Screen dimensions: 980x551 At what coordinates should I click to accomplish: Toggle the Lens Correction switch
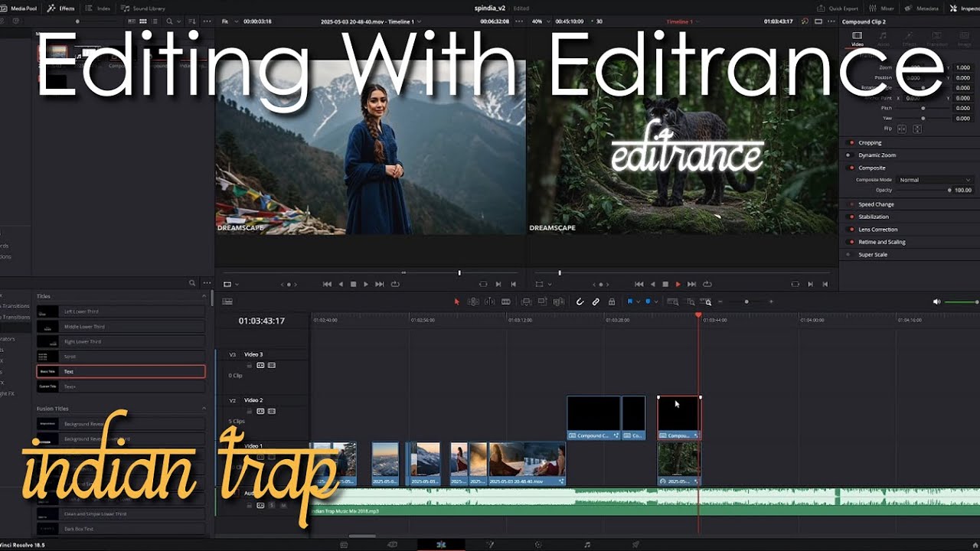(851, 229)
